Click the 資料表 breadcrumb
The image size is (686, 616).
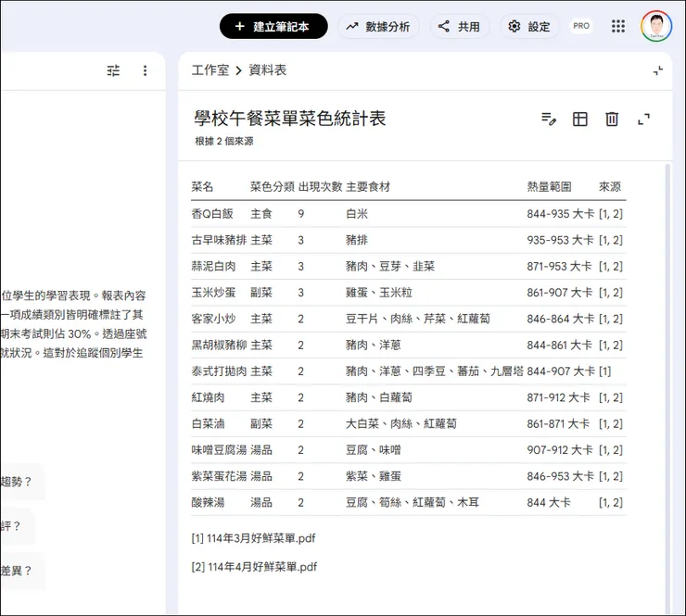pyautogui.click(x=267, y=70)
